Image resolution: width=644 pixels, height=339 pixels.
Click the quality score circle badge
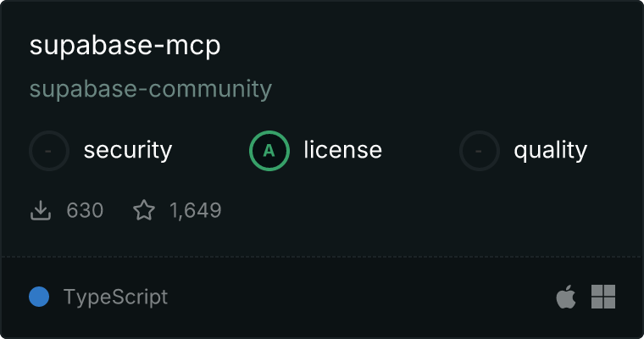point(480,151)
